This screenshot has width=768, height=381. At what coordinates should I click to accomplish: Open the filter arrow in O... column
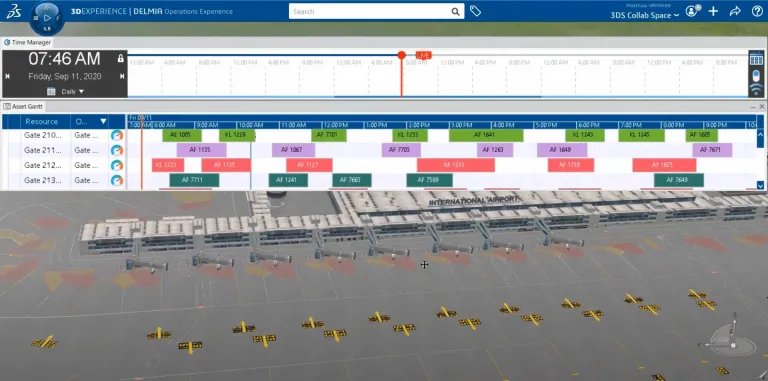tap(103, 121)
